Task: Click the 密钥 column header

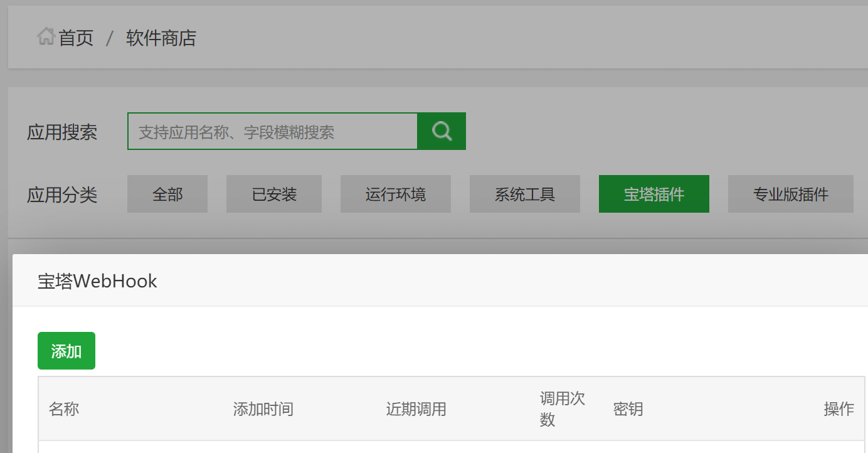Action: click(628, 409)
